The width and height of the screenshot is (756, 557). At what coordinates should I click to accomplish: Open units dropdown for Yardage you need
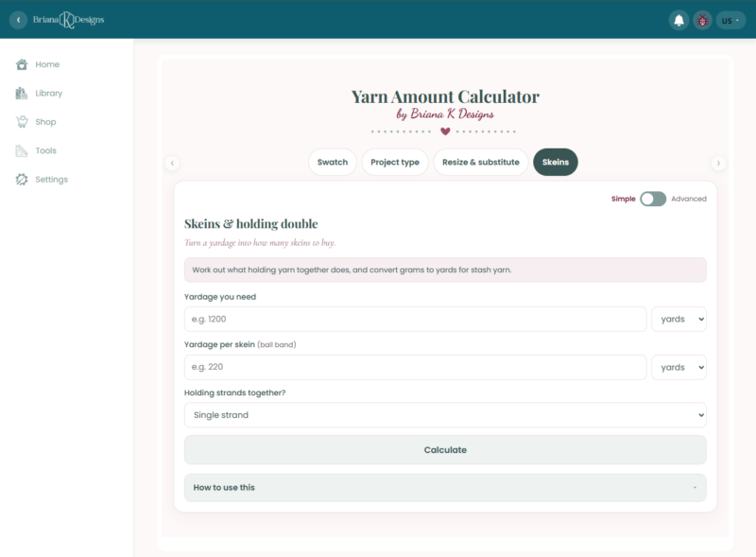coord(679,319)
